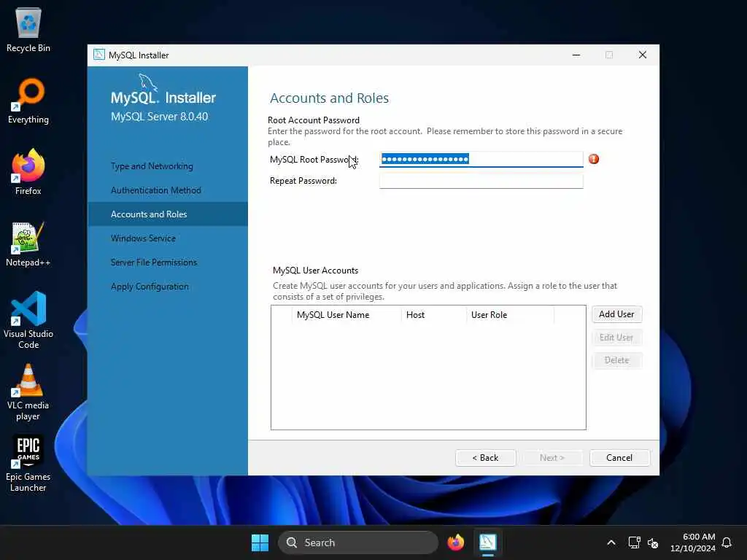
Task: Open the Windows Start menu
Action: (x=260, y=542)
